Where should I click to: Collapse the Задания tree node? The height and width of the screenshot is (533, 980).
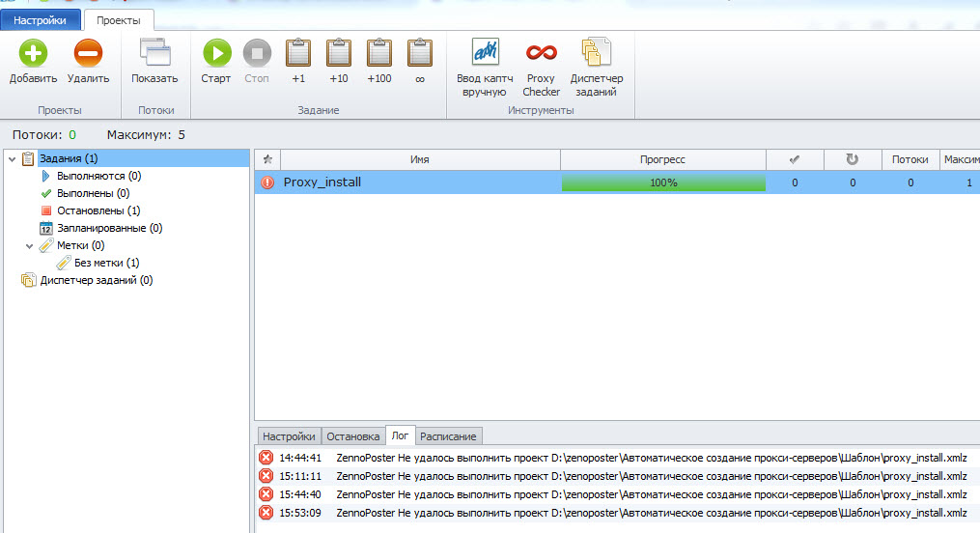tap(12, 159)
